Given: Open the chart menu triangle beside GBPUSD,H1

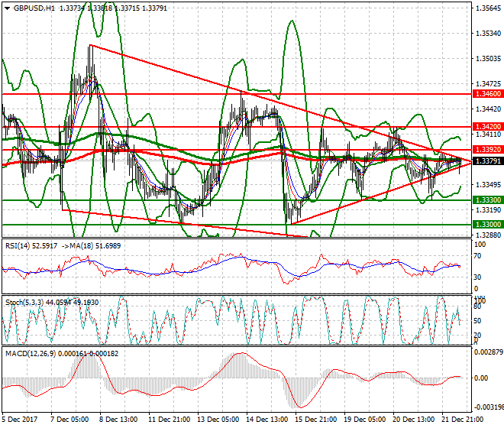Looking at the screenshot, I should (x=8, y=8).
